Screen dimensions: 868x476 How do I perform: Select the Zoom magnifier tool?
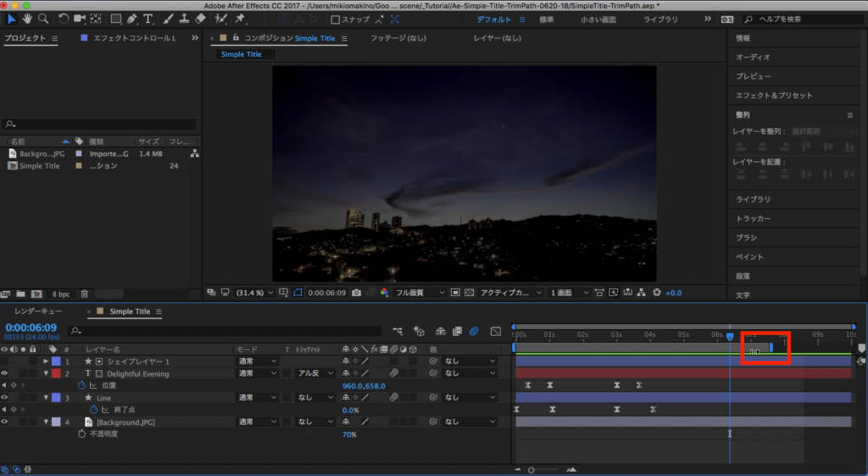click(x=42, y=19)
